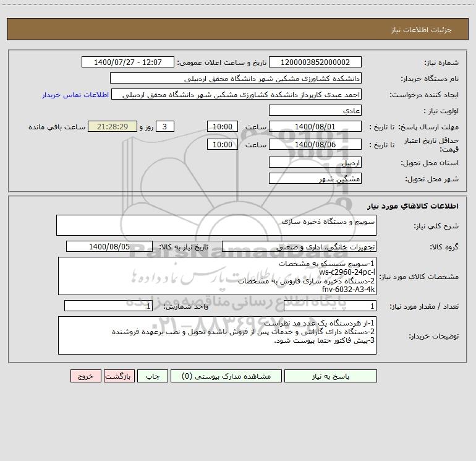Click the خروج exit button

85,376
